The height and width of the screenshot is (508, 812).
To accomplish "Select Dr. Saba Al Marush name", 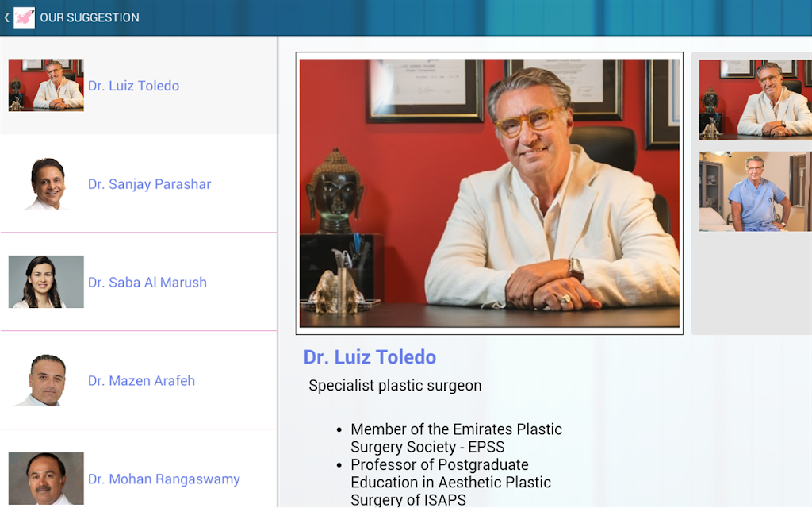I will 147,283.
